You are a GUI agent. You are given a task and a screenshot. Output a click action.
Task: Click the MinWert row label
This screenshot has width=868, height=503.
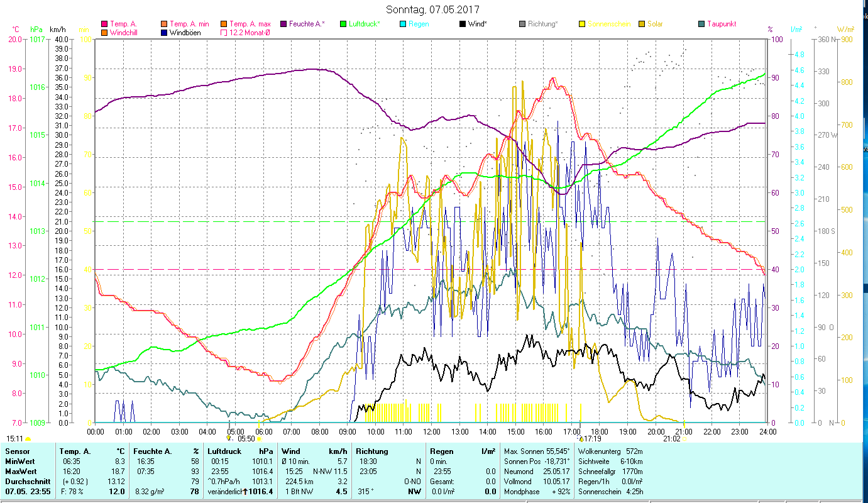[20, 462]
